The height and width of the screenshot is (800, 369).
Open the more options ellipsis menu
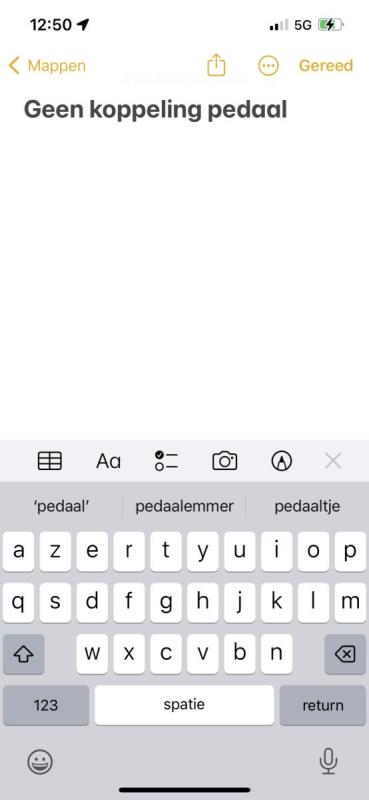click(268, 66)
